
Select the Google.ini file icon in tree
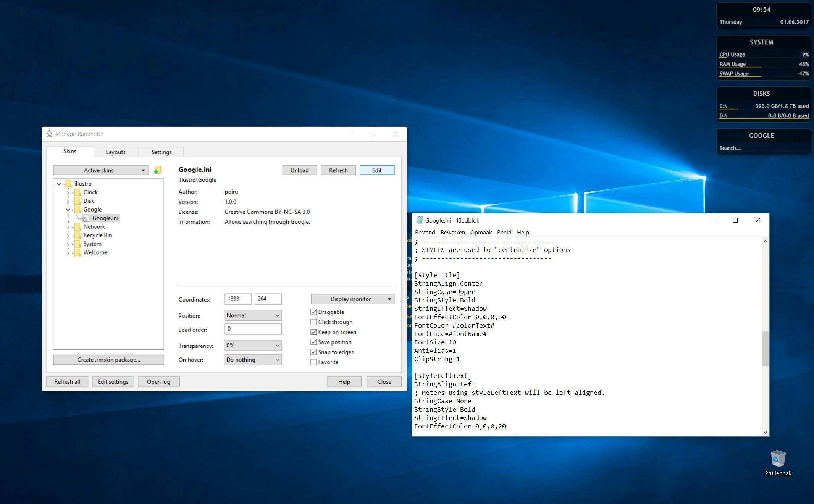click(86, 218)
